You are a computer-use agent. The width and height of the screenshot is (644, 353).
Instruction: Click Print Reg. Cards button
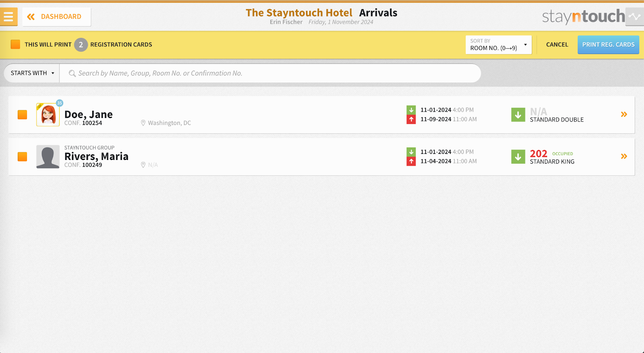pos(608,45)
